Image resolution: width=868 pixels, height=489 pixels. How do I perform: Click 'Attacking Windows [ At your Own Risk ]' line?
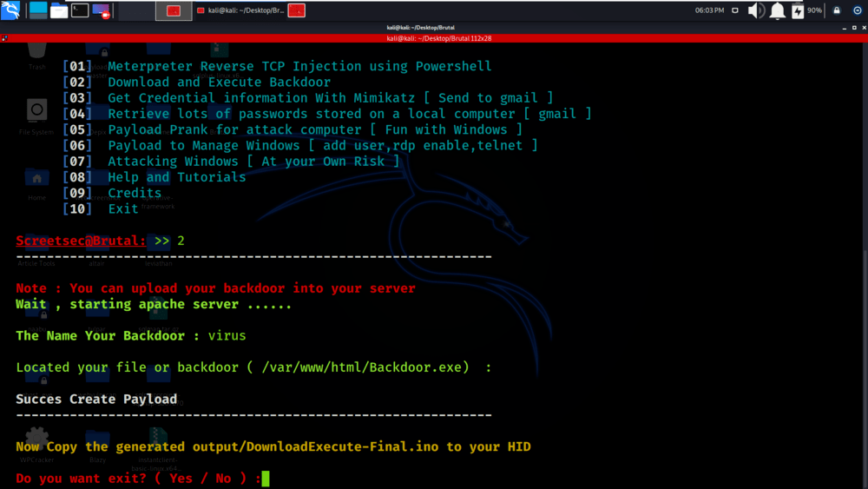[x=231, y=162]
